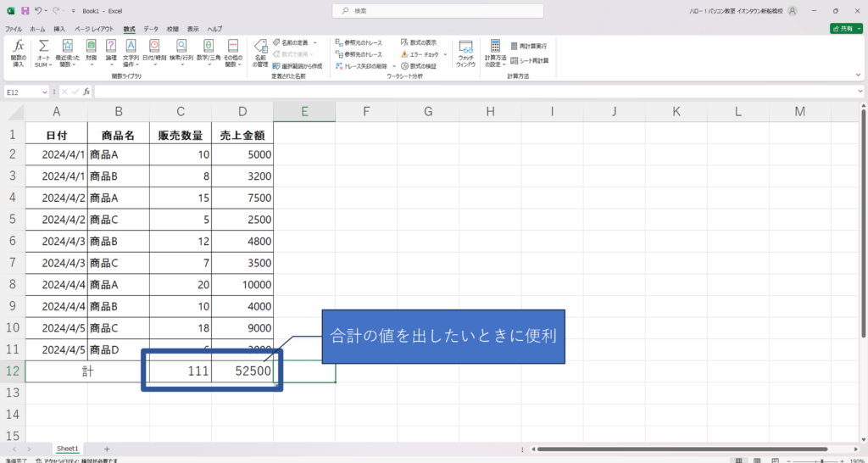
Task: Click Trace Precedents (参照元のトレース)
Action: coord(359,42)
